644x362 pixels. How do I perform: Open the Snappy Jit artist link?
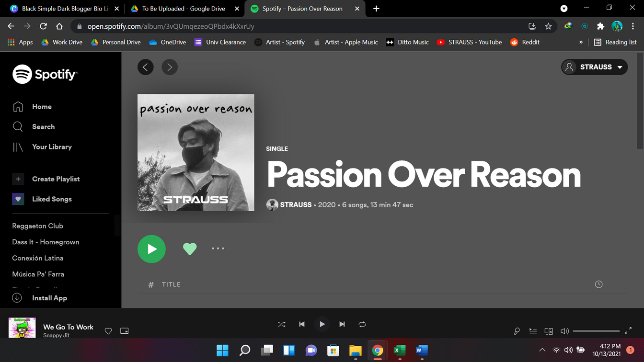[56, 335]
